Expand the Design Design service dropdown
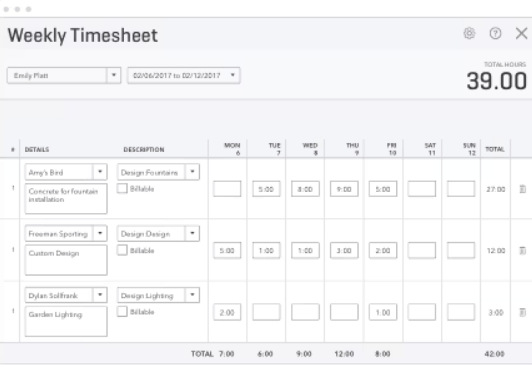The image size is (532, 365). pyautogui.click(x=192, y=233)
